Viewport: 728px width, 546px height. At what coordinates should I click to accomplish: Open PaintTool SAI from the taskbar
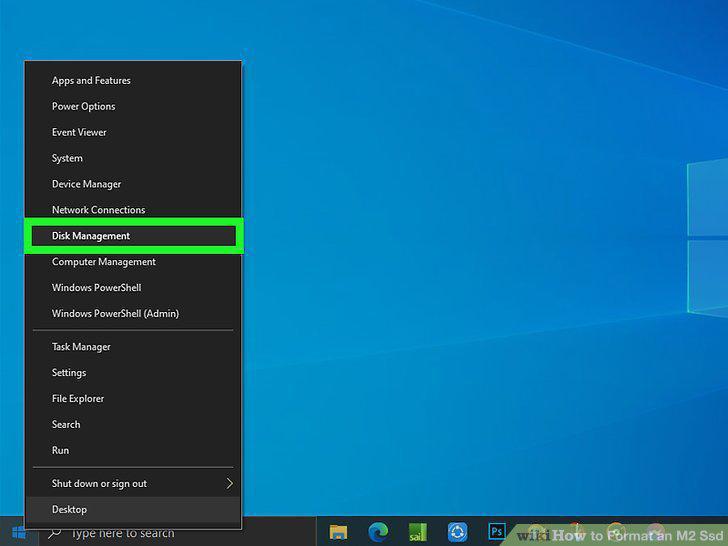417,533
